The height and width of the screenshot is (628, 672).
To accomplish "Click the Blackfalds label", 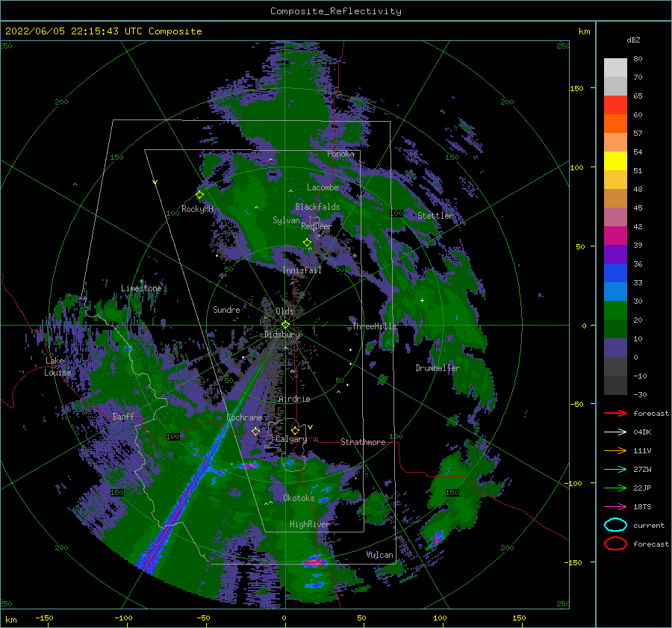I will click(317, 207).
